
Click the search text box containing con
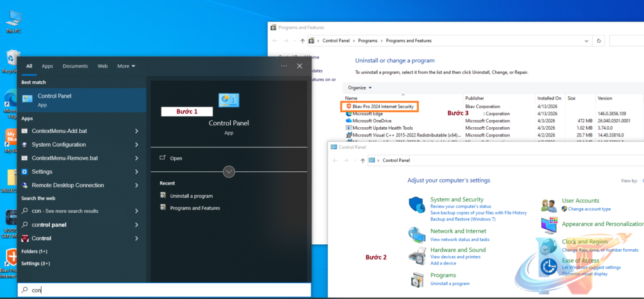(x=164, y=290)
